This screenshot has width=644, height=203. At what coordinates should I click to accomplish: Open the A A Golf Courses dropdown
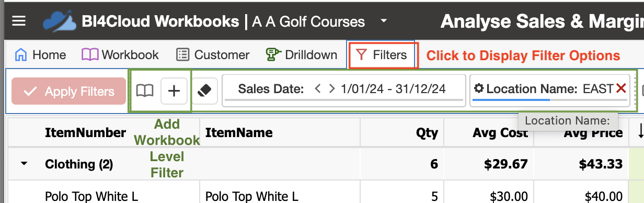click(x=384, y=21)
